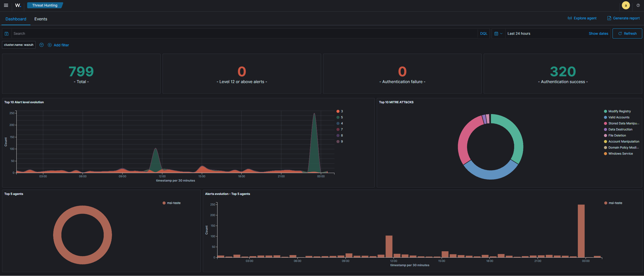Switch to the Dashboard tab
The height and width of the screenshot is (276, 644).
point(16,19)
